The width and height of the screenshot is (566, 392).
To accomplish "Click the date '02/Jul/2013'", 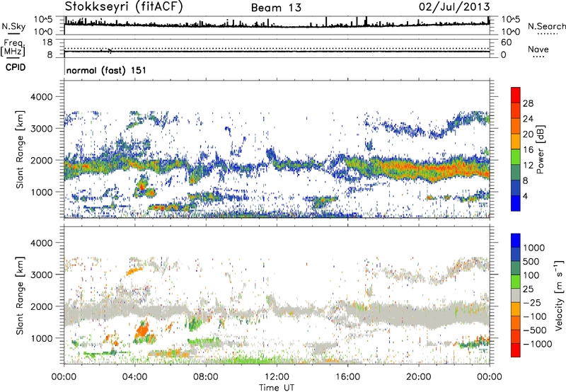I will coord(454,6).
